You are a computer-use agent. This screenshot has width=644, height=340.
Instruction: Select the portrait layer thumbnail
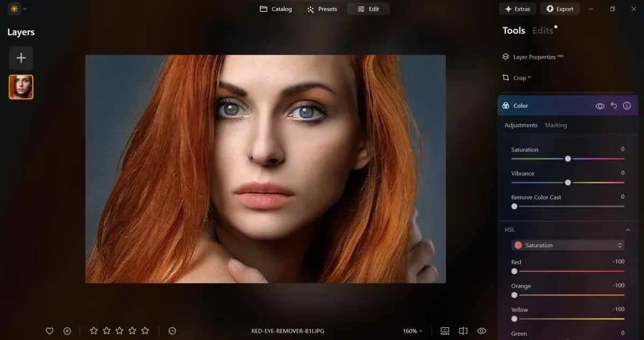[20, 86]
